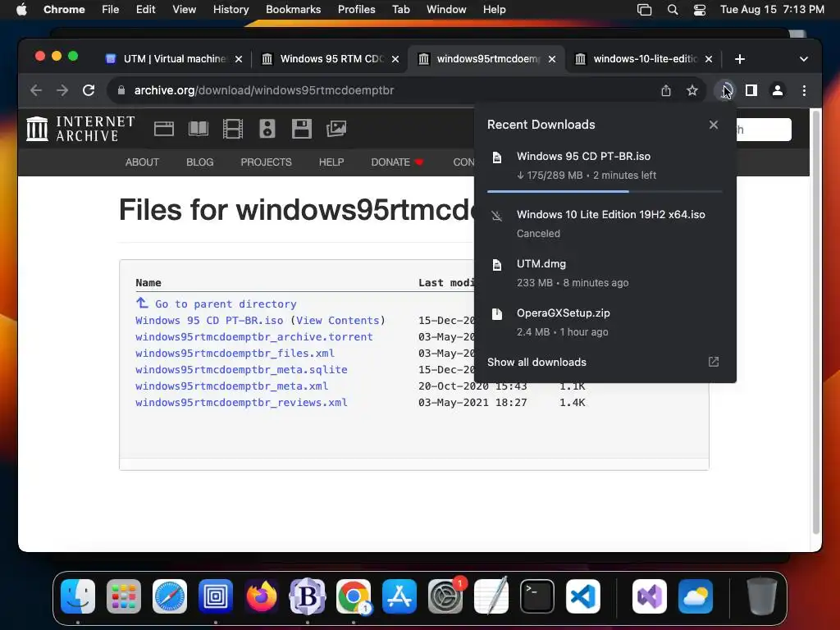Click the View Contents link

pyautogui.click(x=337, y=321)
